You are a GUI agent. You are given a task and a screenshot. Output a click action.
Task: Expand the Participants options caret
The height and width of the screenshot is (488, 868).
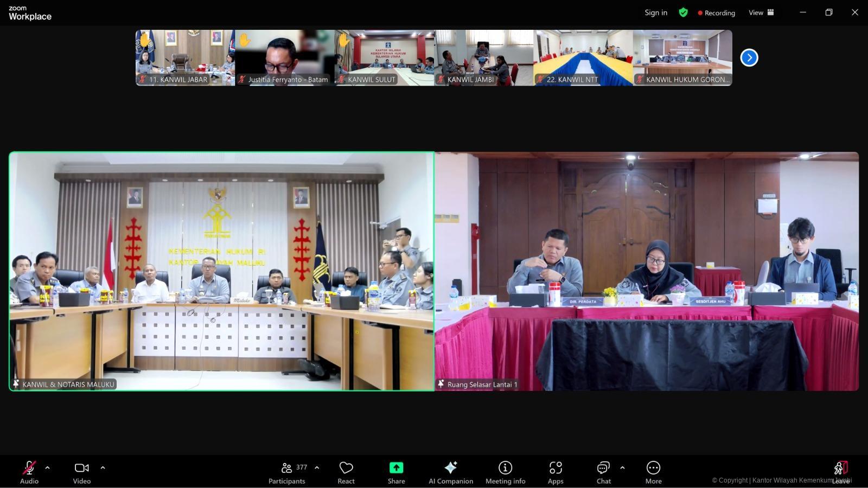point(317,467)
